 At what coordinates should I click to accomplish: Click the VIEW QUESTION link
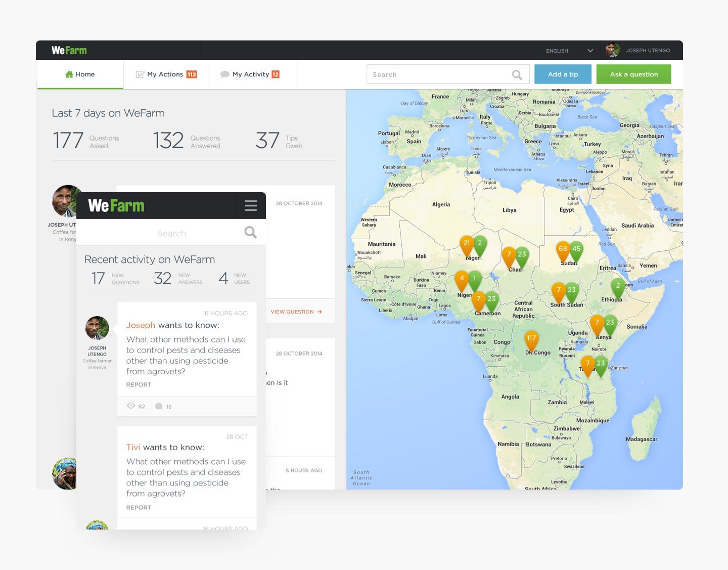click(296, 312)
